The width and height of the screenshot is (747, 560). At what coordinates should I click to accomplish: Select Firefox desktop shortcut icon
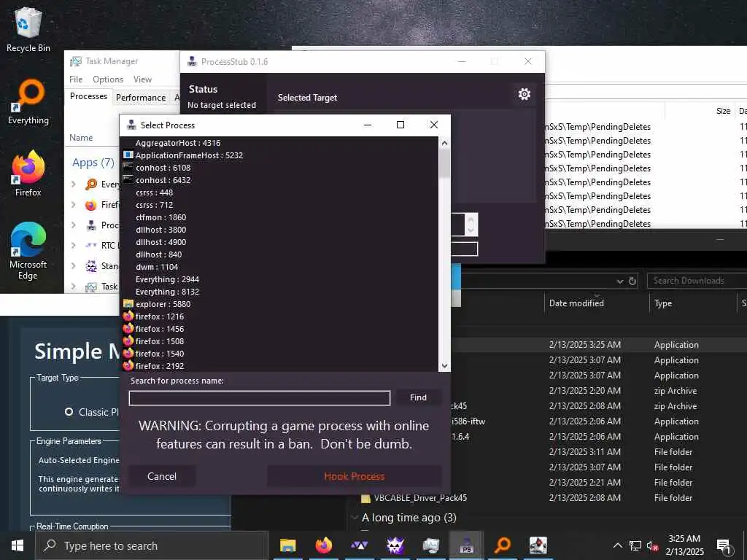(28, 174)
